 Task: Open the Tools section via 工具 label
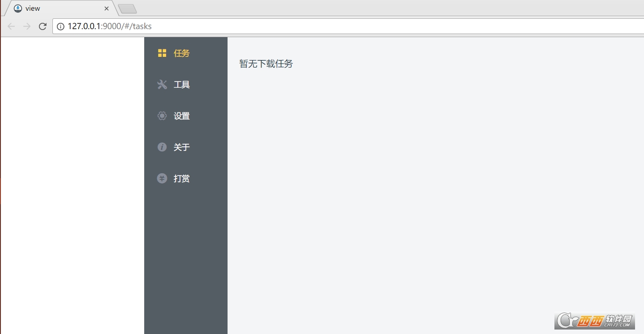click(x=182, y=84)
